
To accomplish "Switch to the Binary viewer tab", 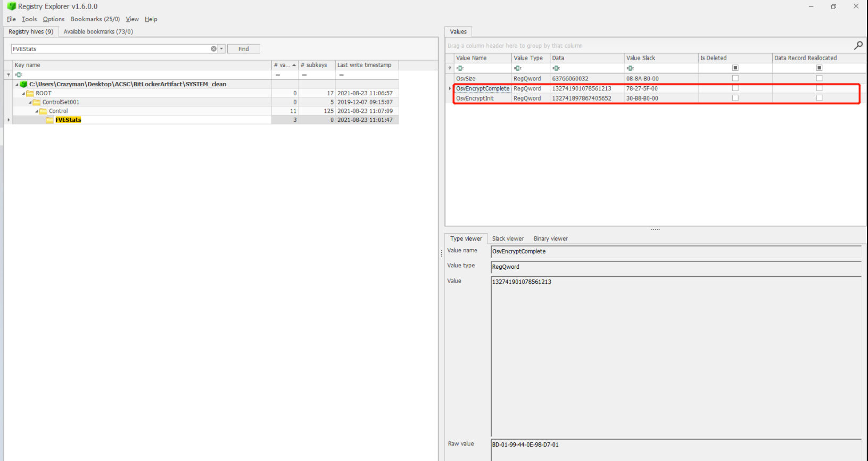I will click(x=550, y=238).
